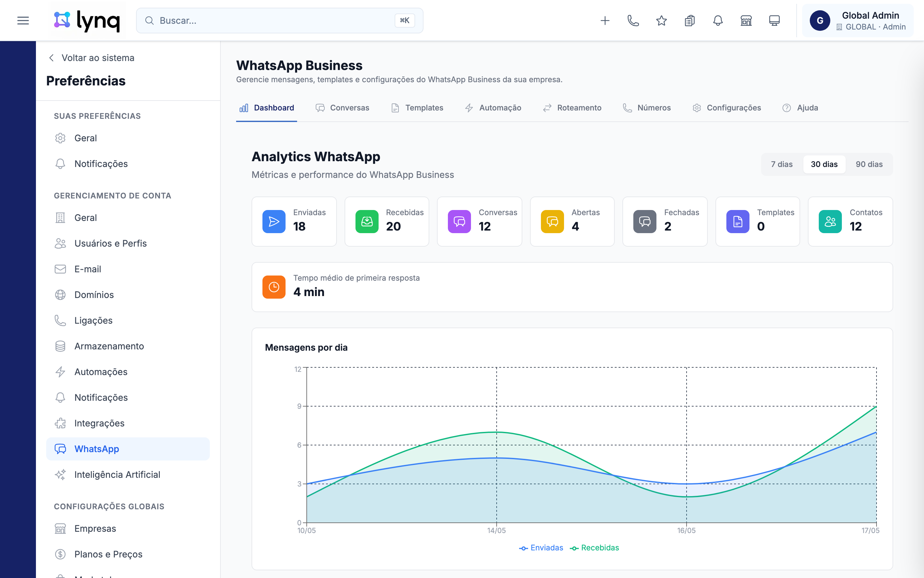Click the Recebidas green inbox icon
Screen dimensions: 924x578
pyautogui.click(x=366, y=221)
